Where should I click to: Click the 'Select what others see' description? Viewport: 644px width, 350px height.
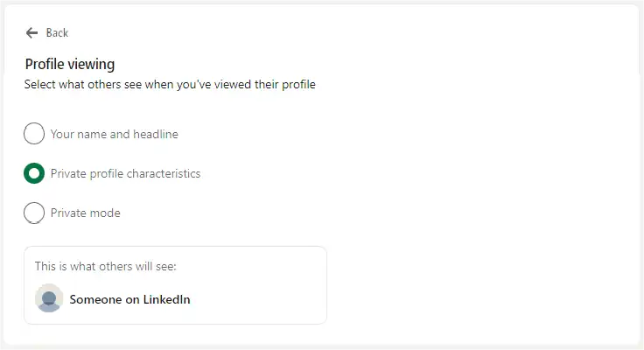tap(170, 85)
